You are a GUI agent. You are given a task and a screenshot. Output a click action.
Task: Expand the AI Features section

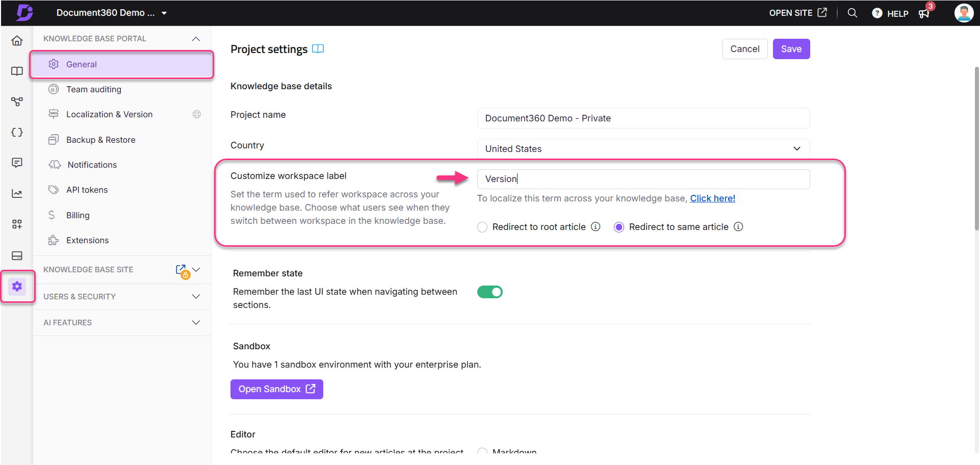[x=196, y=322]
